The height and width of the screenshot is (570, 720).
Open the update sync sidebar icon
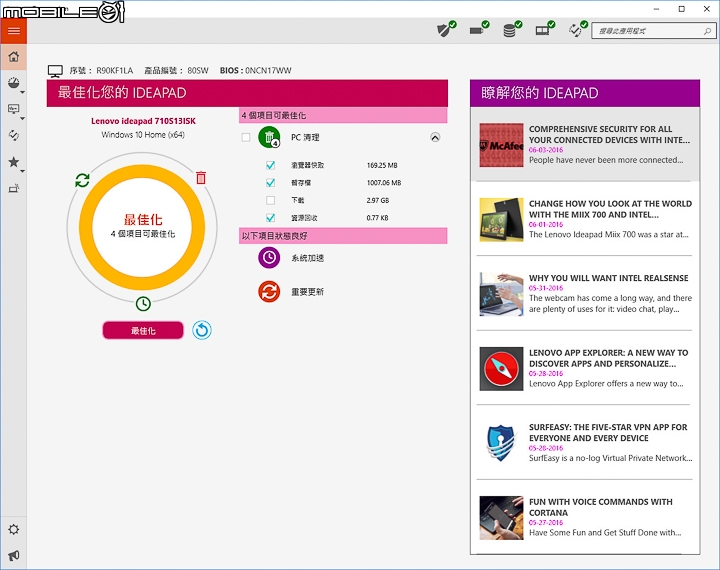pos(14,135)
